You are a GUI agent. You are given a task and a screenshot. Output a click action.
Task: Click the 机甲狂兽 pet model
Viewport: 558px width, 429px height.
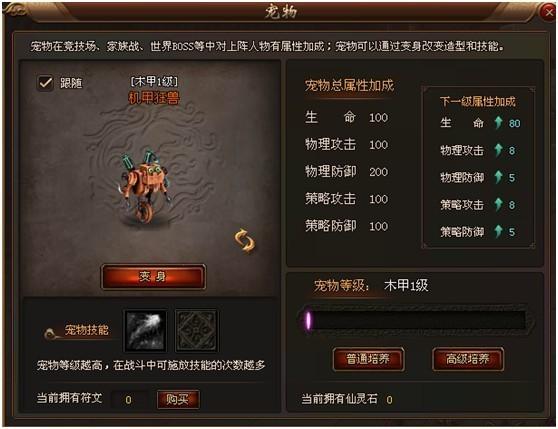pos(145,185)
